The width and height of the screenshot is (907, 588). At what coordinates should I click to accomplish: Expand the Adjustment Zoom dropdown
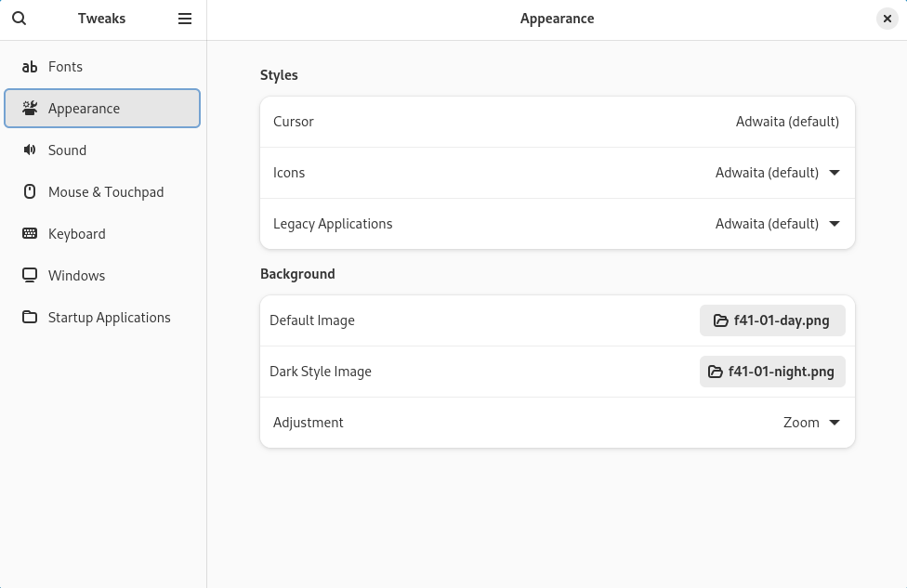point(834,423)
